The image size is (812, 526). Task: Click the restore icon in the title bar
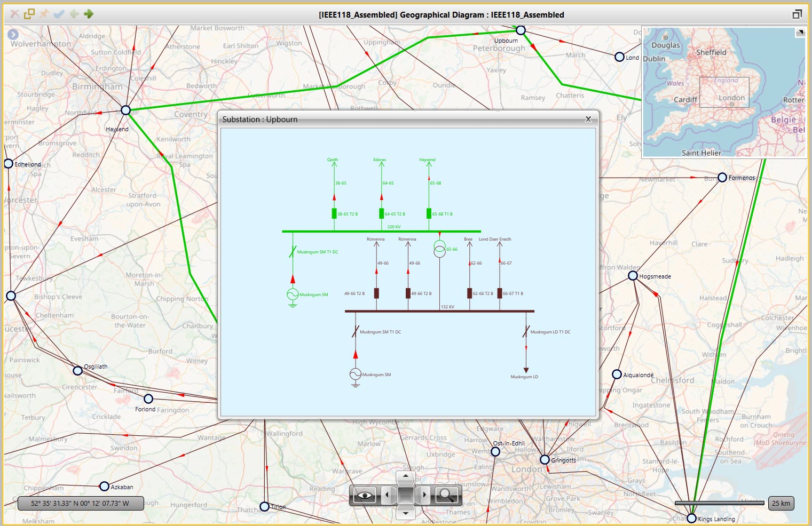[797, 14]
